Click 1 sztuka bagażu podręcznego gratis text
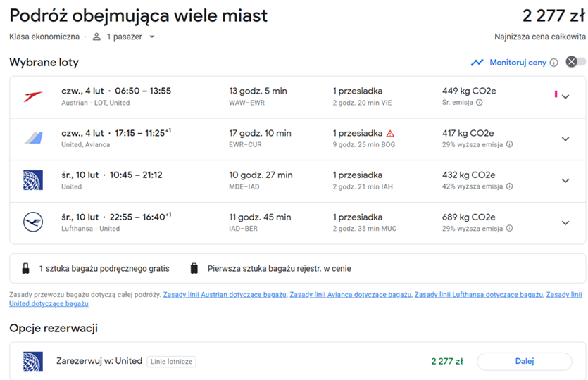Screen dimensions: 588x380 point(104,269)
